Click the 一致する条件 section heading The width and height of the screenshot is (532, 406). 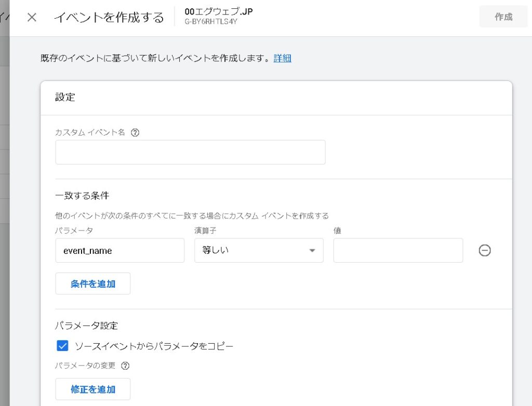coord(82,196)
